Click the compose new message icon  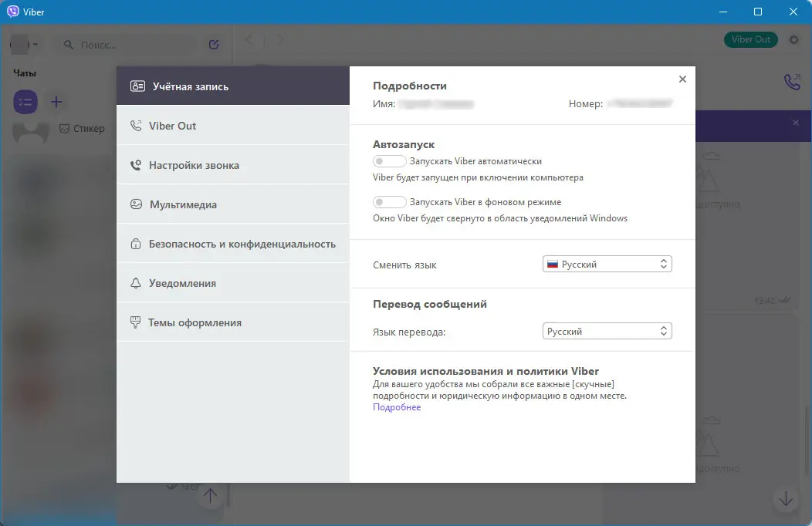click(214, 45)
